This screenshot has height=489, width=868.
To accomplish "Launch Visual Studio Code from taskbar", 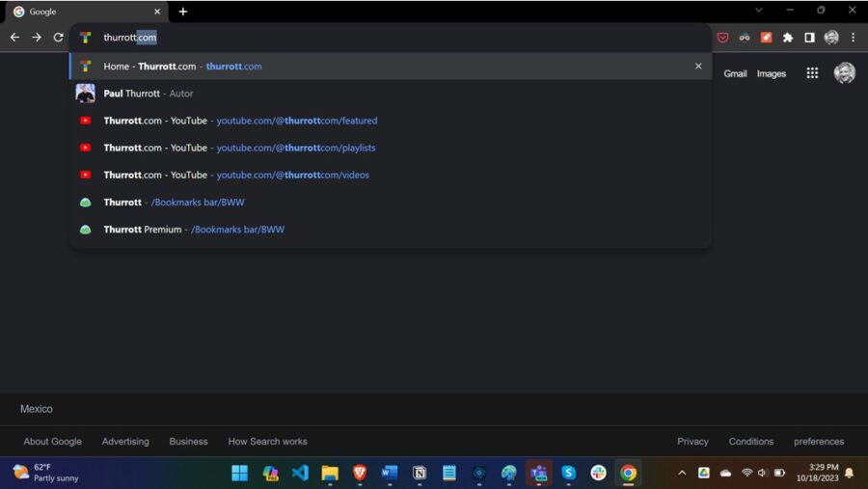I will (x=300, y=473).
